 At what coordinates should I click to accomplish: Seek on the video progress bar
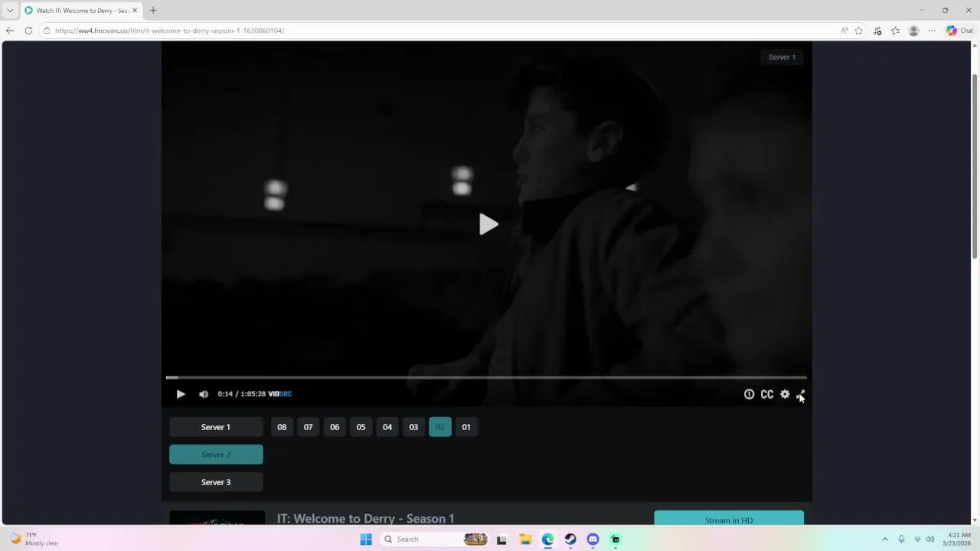[486, 377]
